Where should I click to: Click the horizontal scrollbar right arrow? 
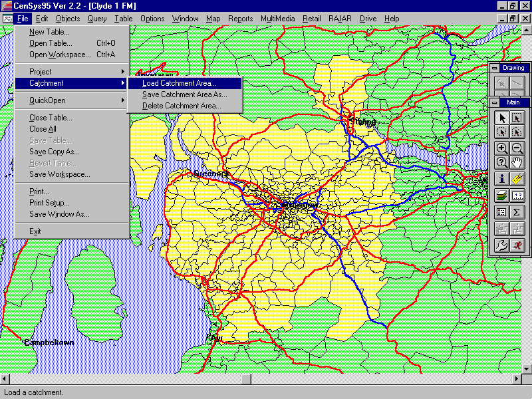(x=517, y=379)
